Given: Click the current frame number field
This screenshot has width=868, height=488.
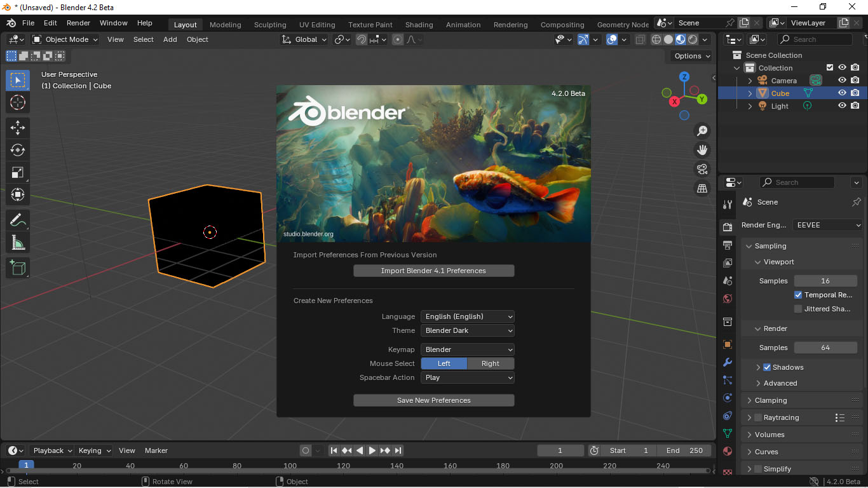Looking at the screenshot, I should [x=560, y=451].
